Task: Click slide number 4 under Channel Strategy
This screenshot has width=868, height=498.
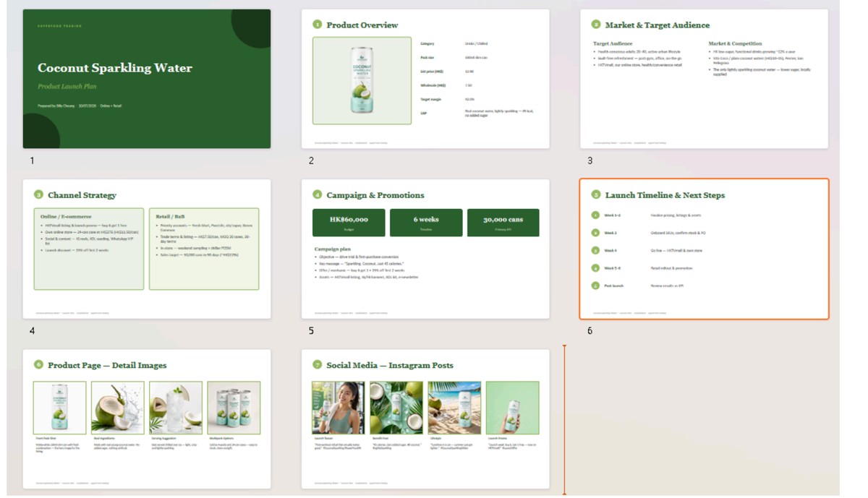Action: click(32, 331)
